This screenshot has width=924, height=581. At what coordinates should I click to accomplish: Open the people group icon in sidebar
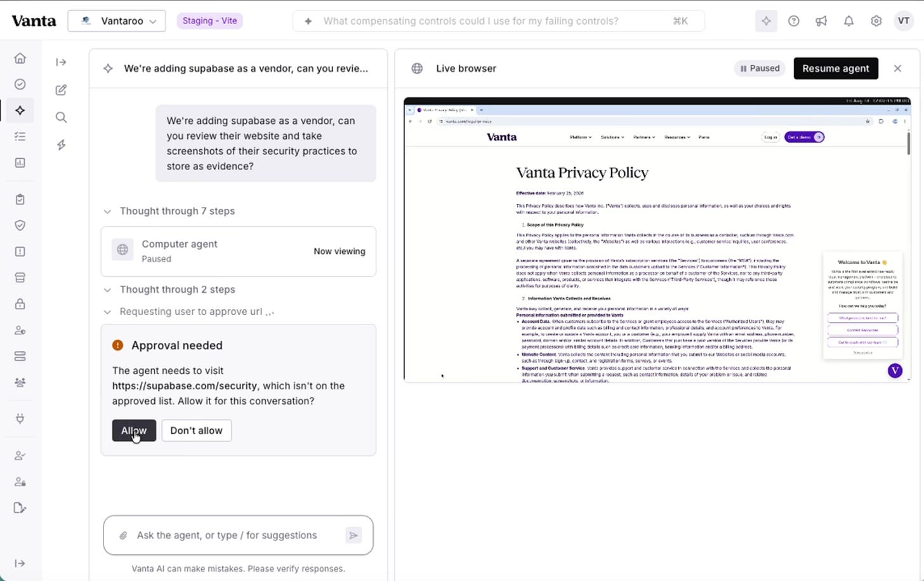(x=20, y=382)
